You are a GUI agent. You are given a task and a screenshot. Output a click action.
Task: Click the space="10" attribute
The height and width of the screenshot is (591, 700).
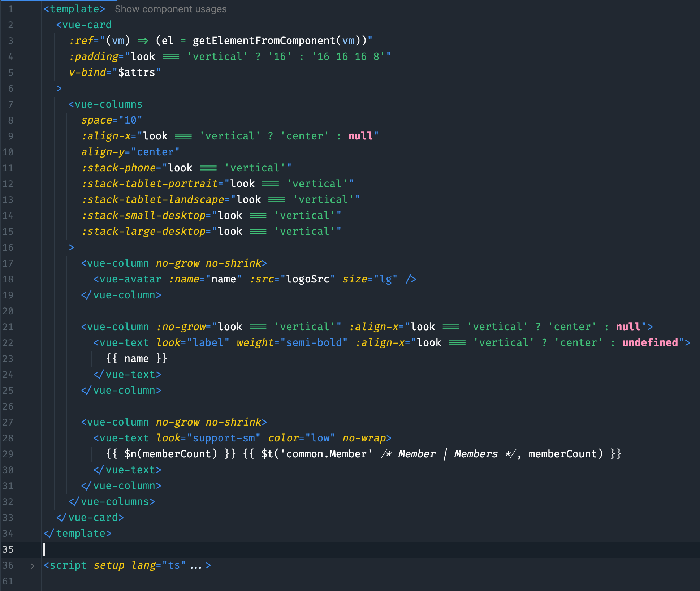point(112,120)
